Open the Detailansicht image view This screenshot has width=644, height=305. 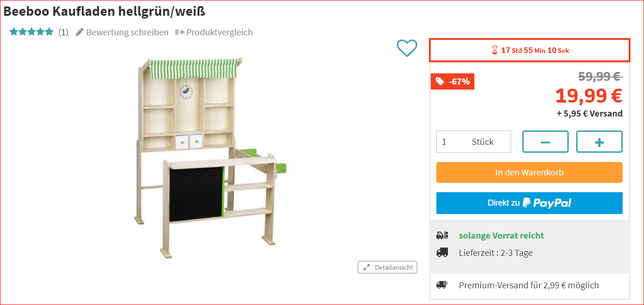[x=388, y=267]
